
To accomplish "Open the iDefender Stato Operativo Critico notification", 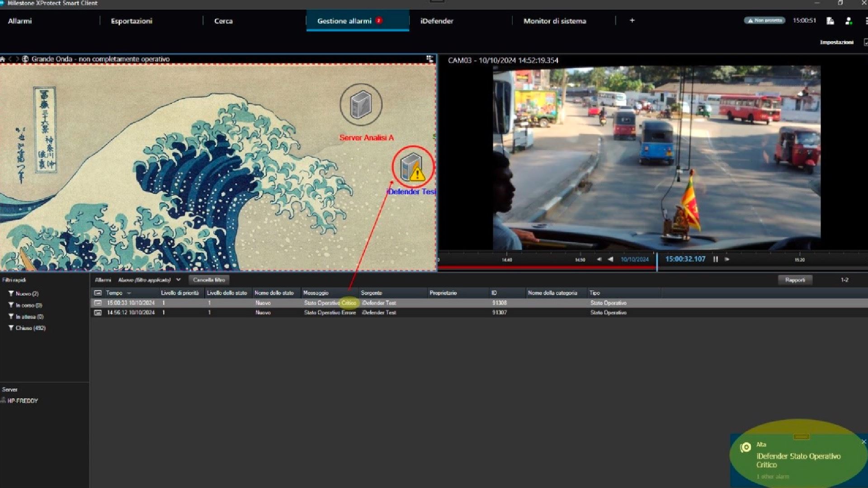I will tap(798, 460).
